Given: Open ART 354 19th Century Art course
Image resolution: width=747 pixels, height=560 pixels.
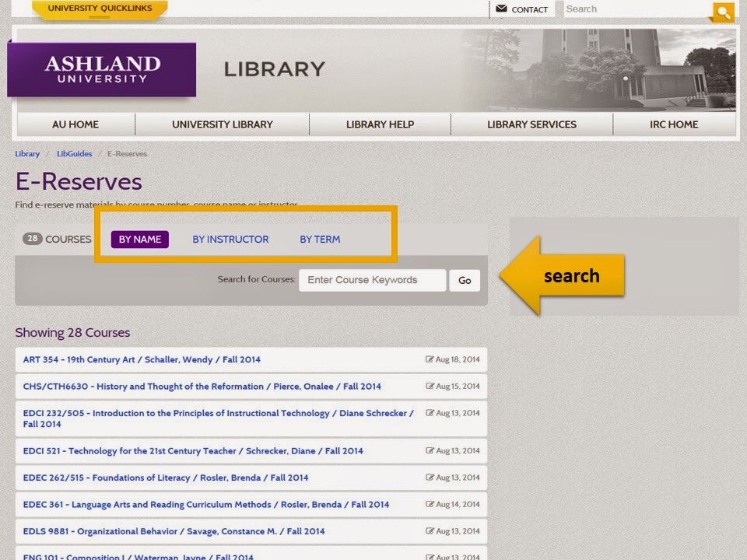Looking at the screenshot, I should click(x=142, y=359).
